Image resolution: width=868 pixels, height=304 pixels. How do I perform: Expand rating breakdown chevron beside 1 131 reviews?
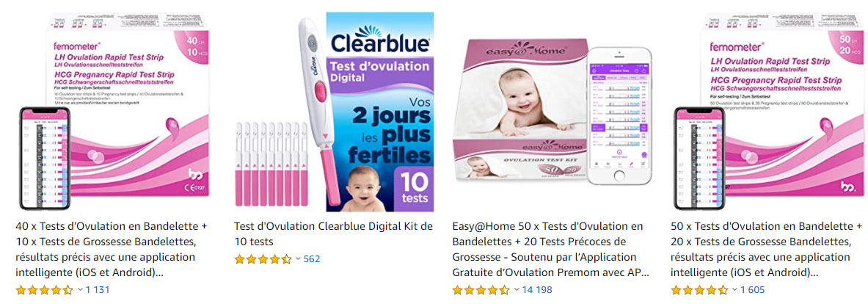tap(80, 290)
